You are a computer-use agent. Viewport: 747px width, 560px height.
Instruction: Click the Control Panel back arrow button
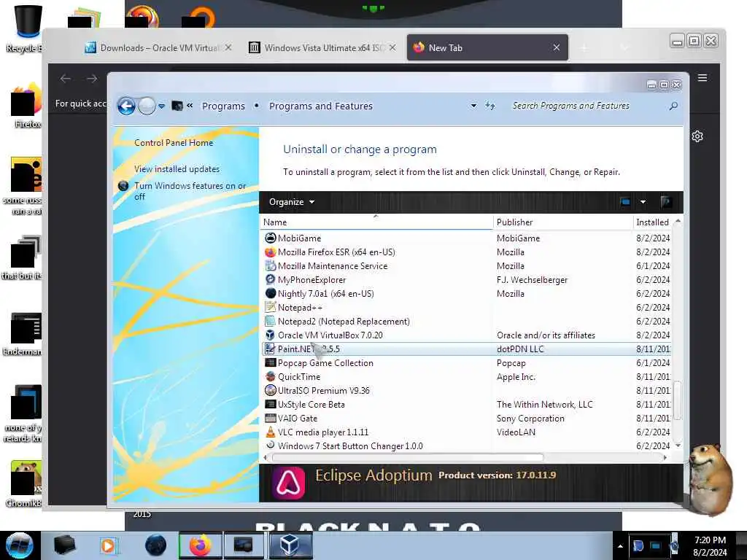(x=126, y=106)
